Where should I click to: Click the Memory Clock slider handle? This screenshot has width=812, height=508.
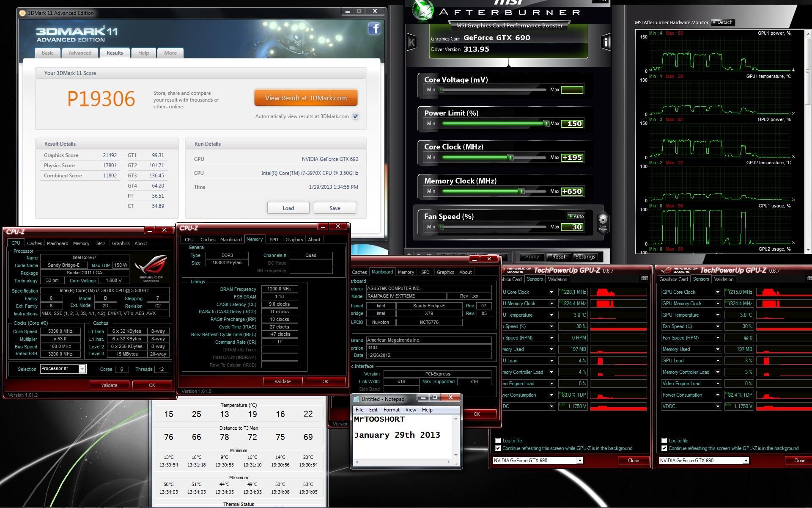(x=521, y=191)
